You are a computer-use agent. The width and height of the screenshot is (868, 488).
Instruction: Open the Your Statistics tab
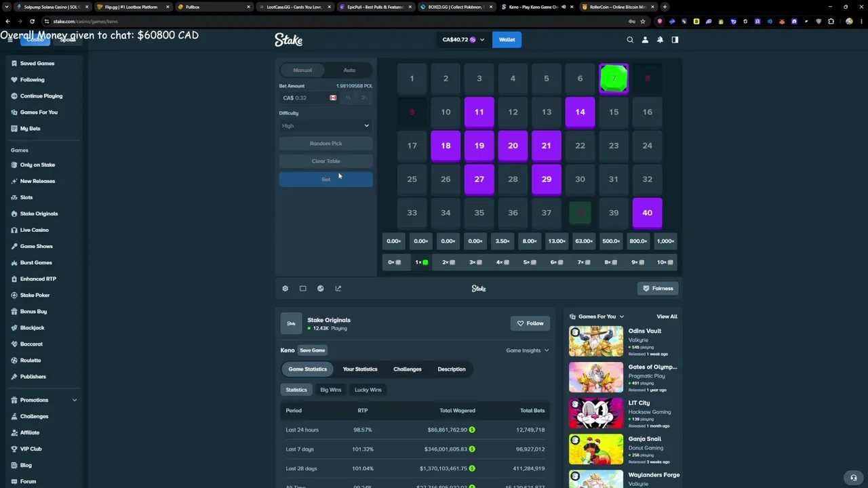pos(360,369)
